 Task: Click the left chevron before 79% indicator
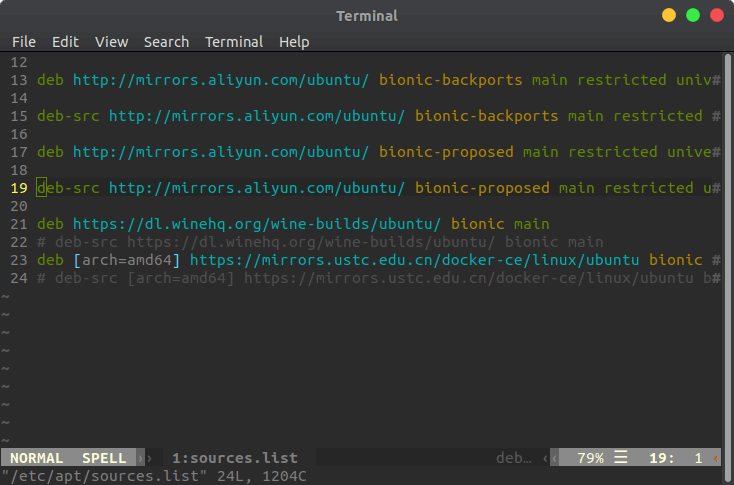(x=554, y=458)
